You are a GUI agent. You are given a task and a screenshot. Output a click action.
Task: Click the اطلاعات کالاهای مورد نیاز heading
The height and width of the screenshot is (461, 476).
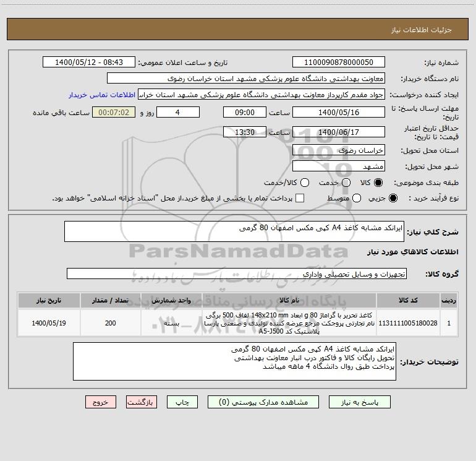coord(412,252)
